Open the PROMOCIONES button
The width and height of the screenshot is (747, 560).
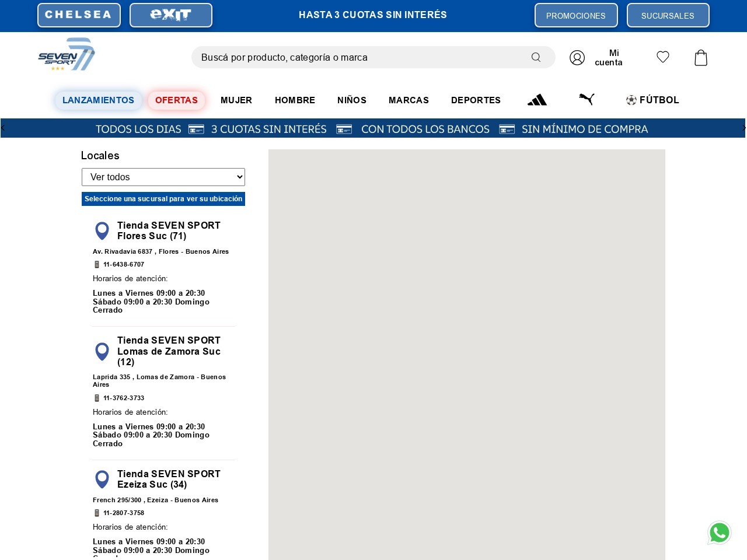[x=576, y=16]
